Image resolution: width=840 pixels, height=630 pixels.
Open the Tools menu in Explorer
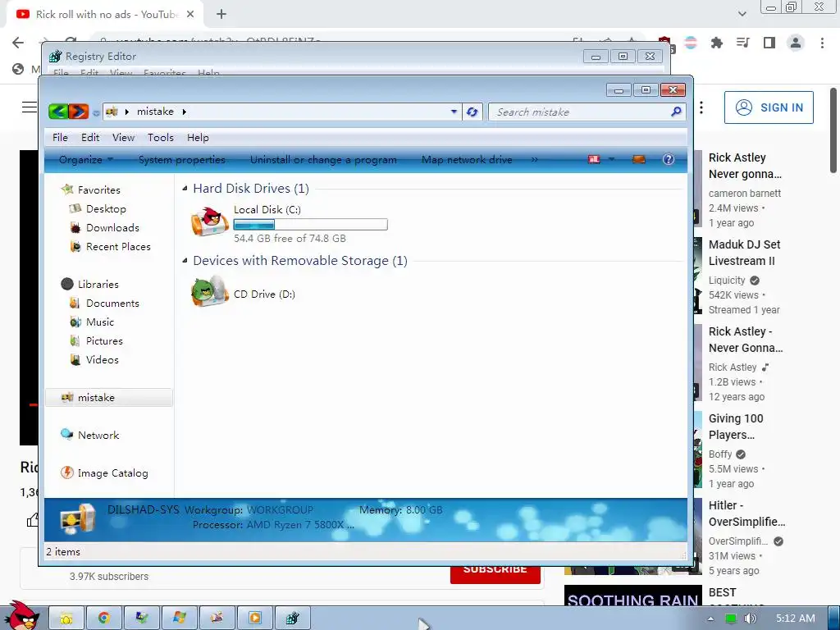pos(161,138)
